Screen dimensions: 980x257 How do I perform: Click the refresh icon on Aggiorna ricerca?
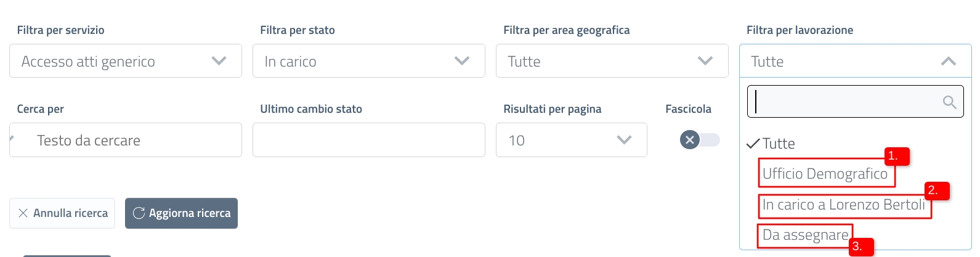coord(139,213)
